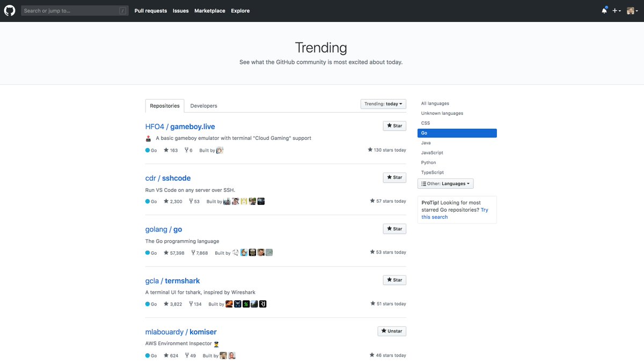Filter by CSS language
Image resolution: width=644 pixels, height=364 pixels.
(426, 123)
